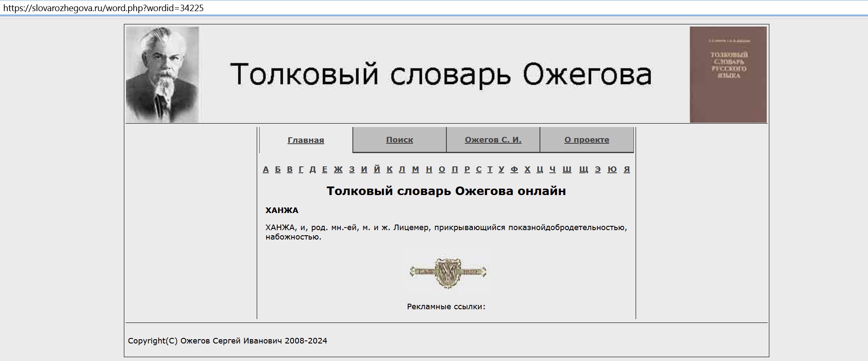This screenshot has height=361, width=868.
Task: Open the Ожегов С. И. tab
Action: point(493,140)
